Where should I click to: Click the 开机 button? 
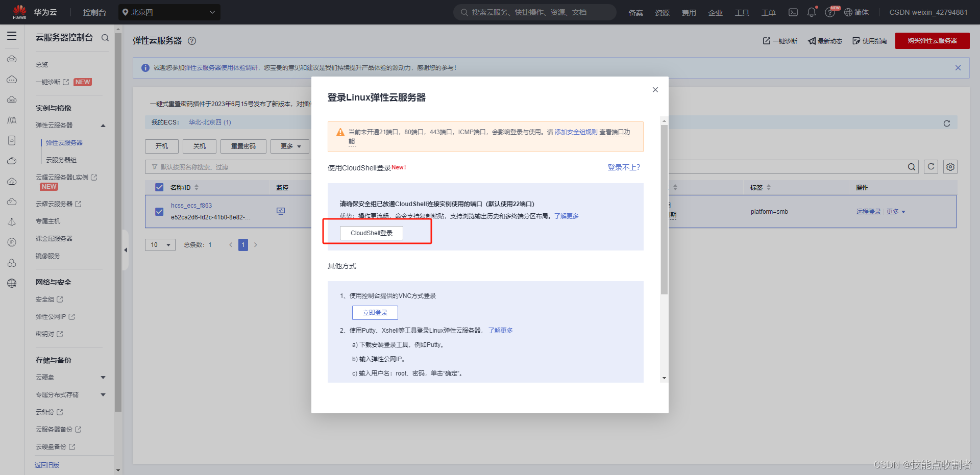pyautogui.click(x=162, y=146)
